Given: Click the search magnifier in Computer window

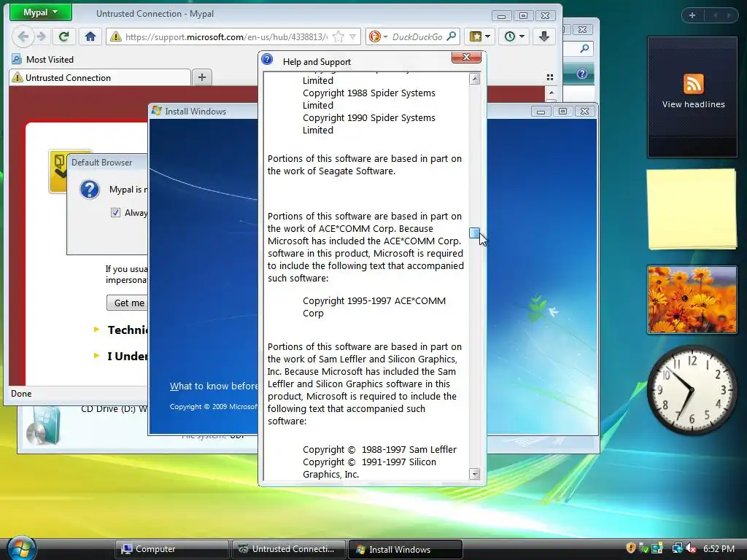Looking at the screenshot, I should click(x=584, y=48).
